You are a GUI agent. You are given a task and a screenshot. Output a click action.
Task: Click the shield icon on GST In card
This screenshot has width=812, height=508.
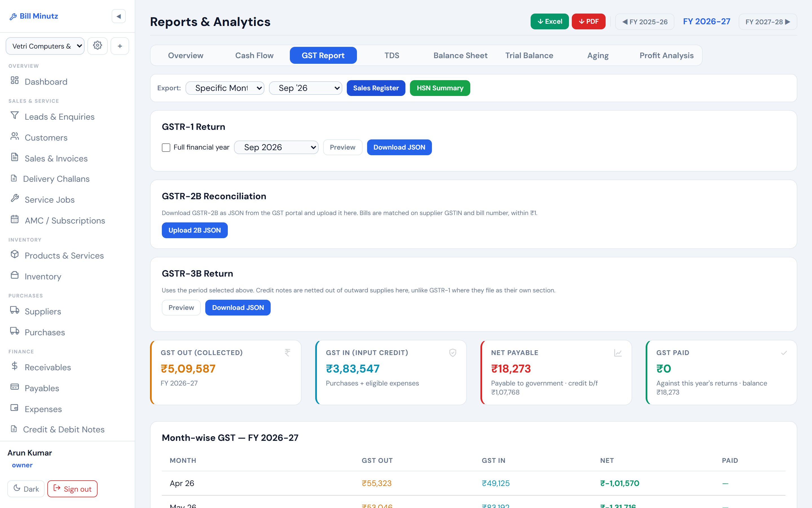[453, 352]
